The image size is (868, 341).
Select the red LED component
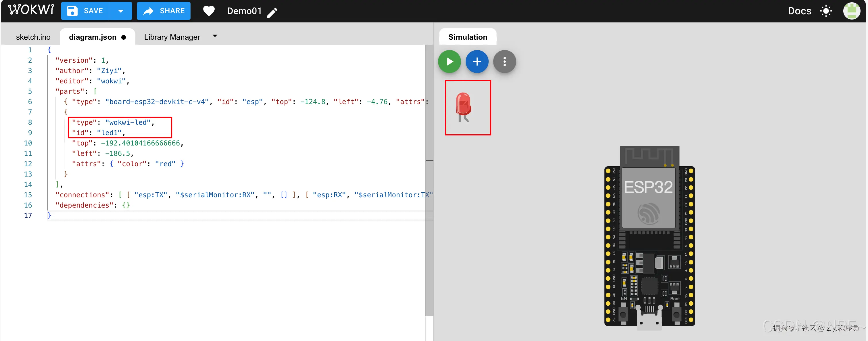tap(463, 107)
